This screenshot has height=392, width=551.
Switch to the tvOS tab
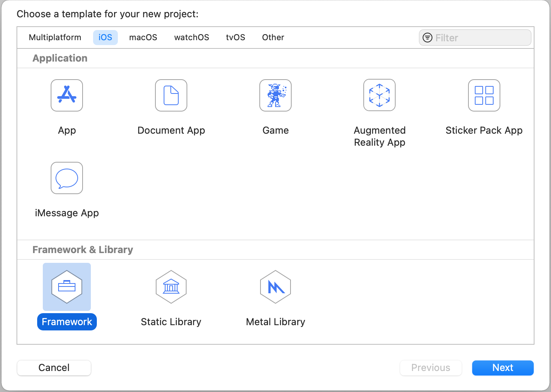click(235, 38)
